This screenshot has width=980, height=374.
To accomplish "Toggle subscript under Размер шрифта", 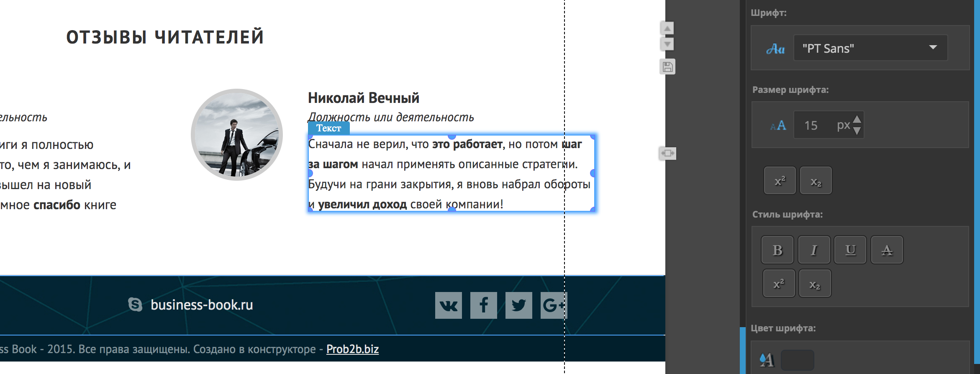I will click(x=816, y=181).
